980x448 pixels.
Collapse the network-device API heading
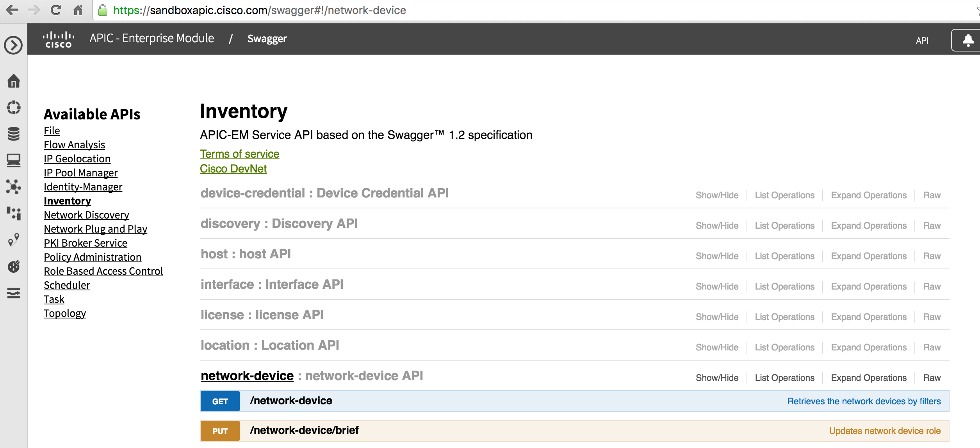pos(247,376)
